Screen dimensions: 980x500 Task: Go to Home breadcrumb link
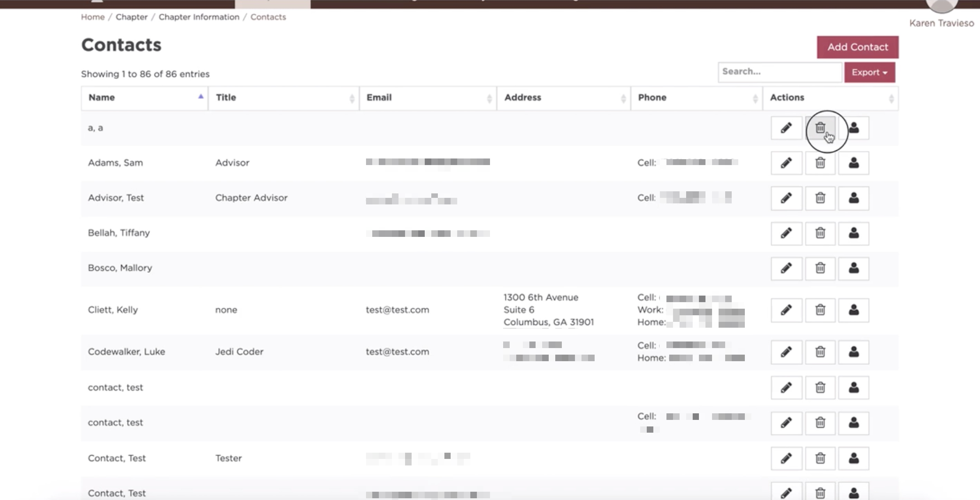click(93, 17)
